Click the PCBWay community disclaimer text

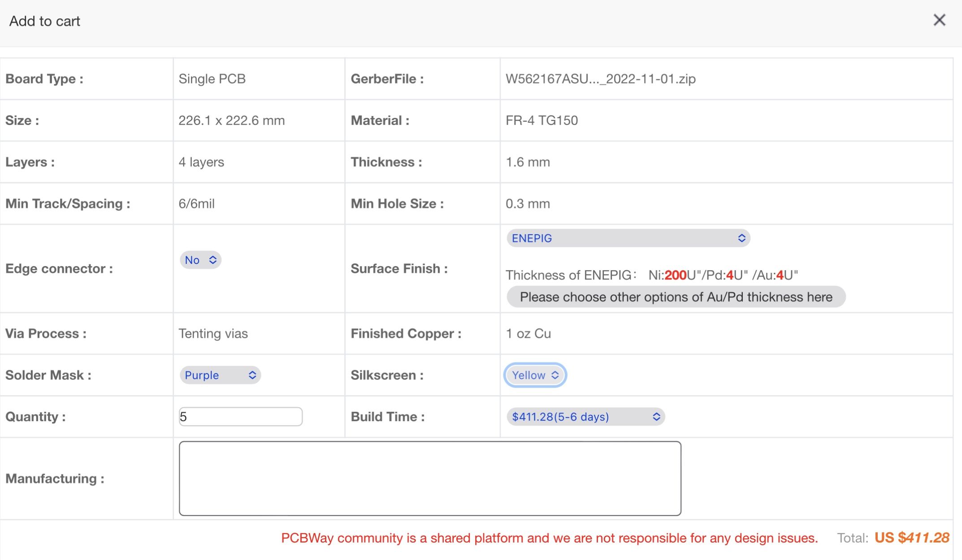pyautogui.click(x=549, y=538)
